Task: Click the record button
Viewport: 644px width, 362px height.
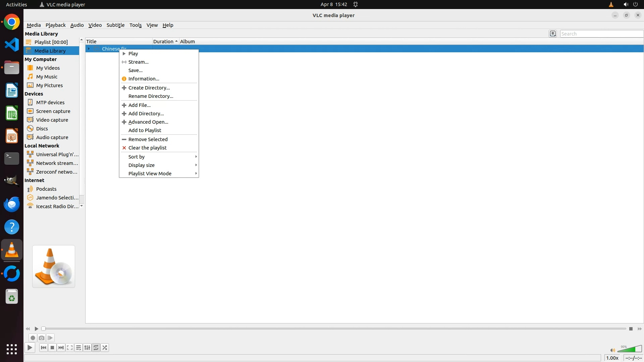Action: 33,338
